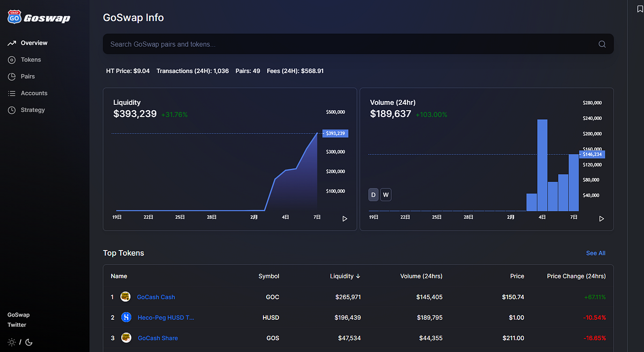Image resolution: width=644 pixels, height=352 pixels.
Task: Click the search magnifier icon
Action: pos(602,44)
